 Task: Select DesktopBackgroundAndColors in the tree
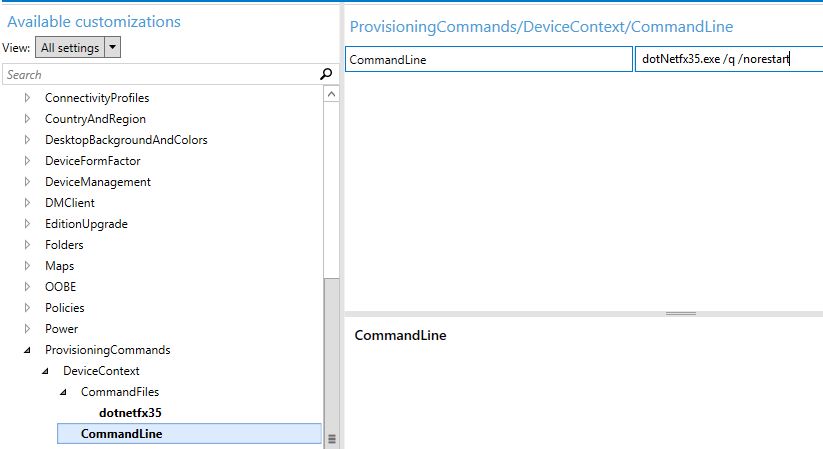126,140
